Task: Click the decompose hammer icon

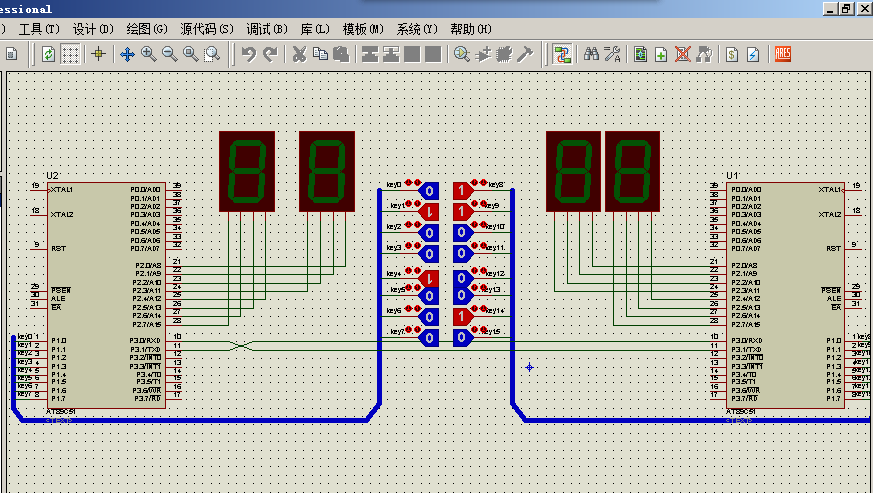Action: coord(525,54)
